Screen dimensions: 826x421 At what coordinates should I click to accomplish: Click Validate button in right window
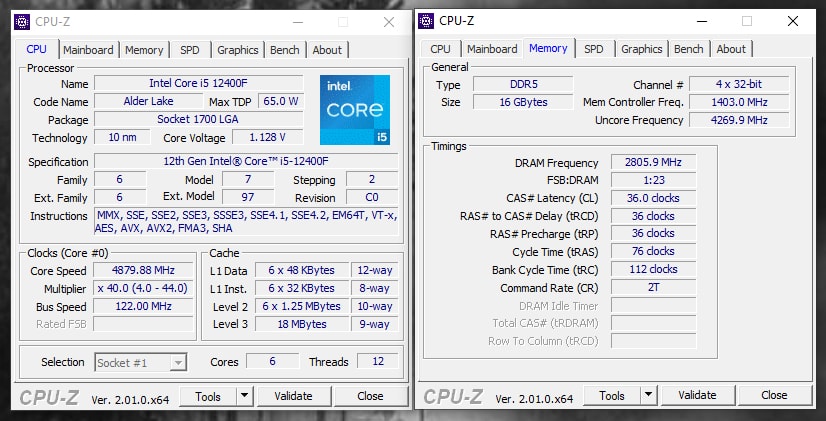point(697,395)
